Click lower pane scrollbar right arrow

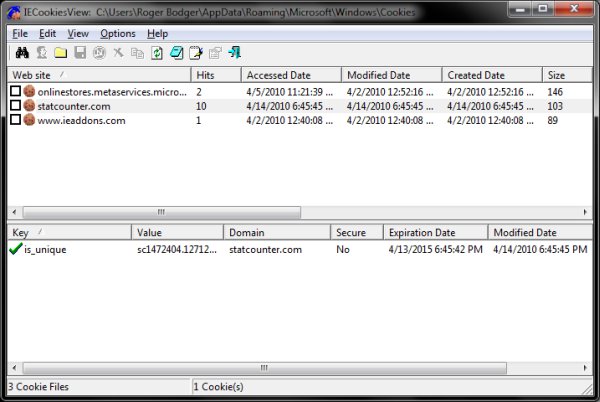point(585,368)
